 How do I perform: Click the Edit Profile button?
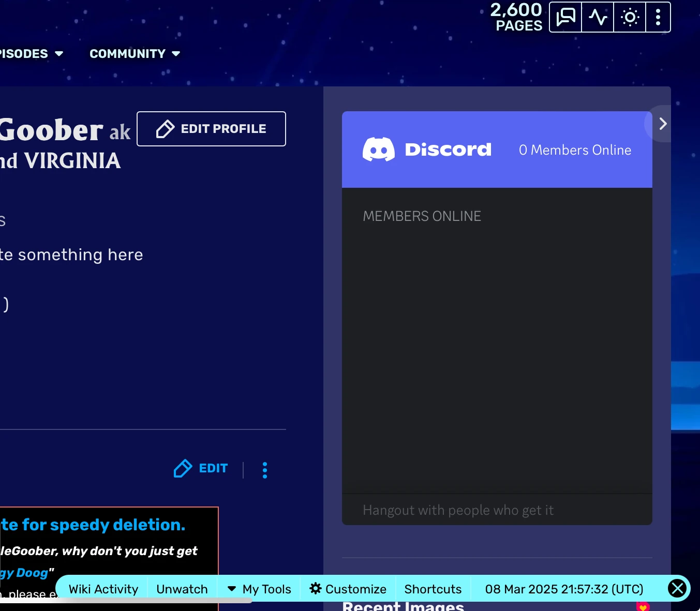pyautogui.click(x=211, y=129)
